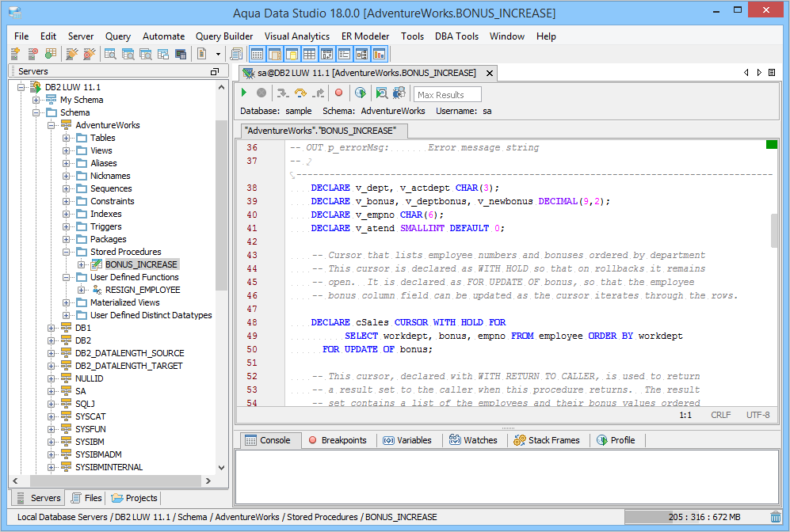The image size is (790, 532).
Task: Click the Step Out debugger icon
Action: click(x=318, y=93)
